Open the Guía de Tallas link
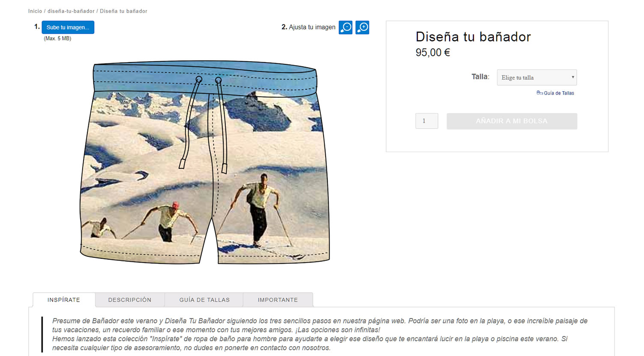 click(559, 93)
